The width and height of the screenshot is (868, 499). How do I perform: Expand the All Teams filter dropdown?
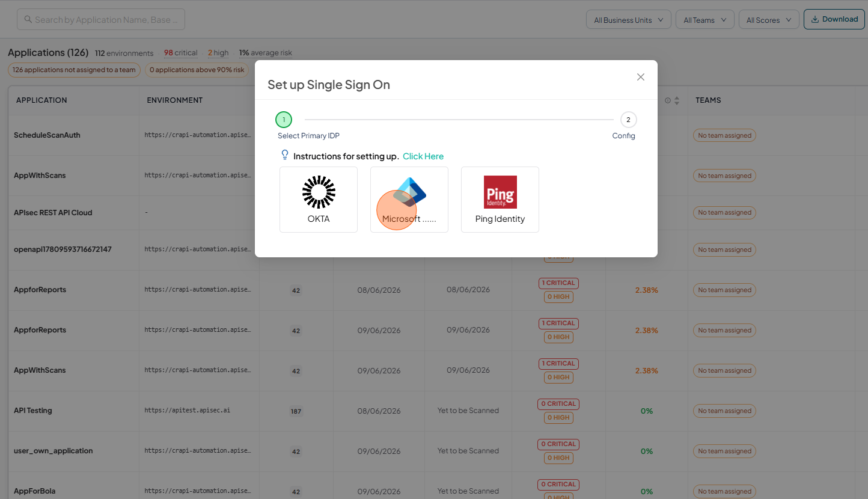(705, 20)
